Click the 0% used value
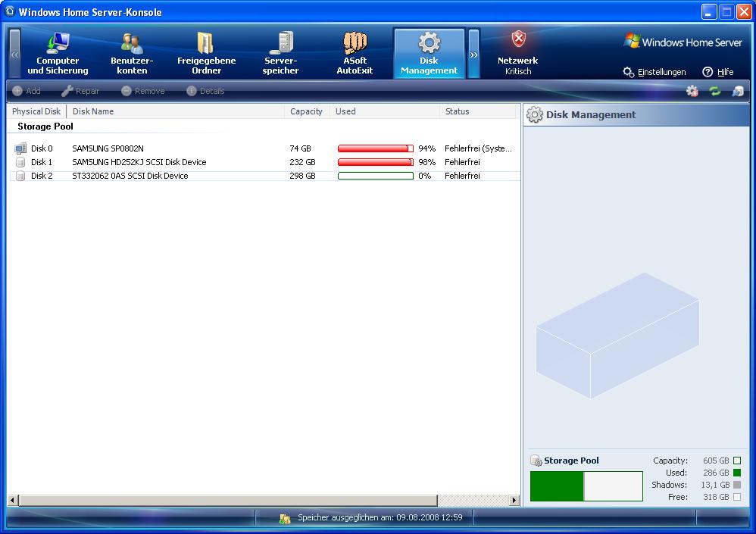Image resolution: width=756 pixels, height=534 pixels. [424, 176]
